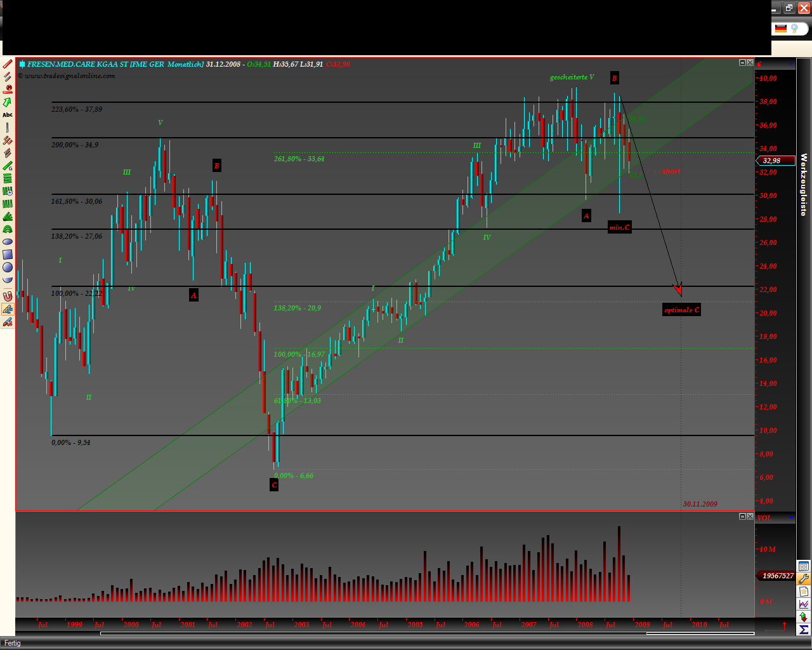Open the window layout grid icon
812x650 pixels.
(804, 566)
